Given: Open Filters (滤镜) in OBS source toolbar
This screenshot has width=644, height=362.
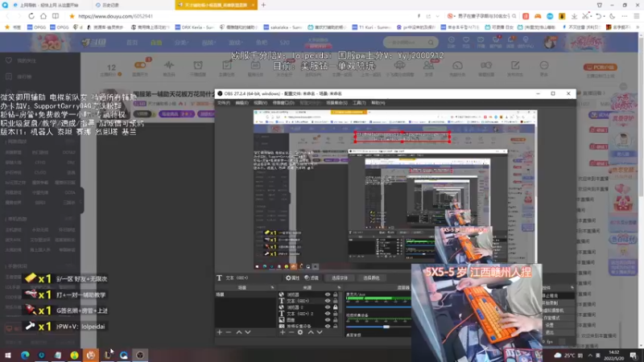Looking at the screenshot, I should [x=312, y=278].
